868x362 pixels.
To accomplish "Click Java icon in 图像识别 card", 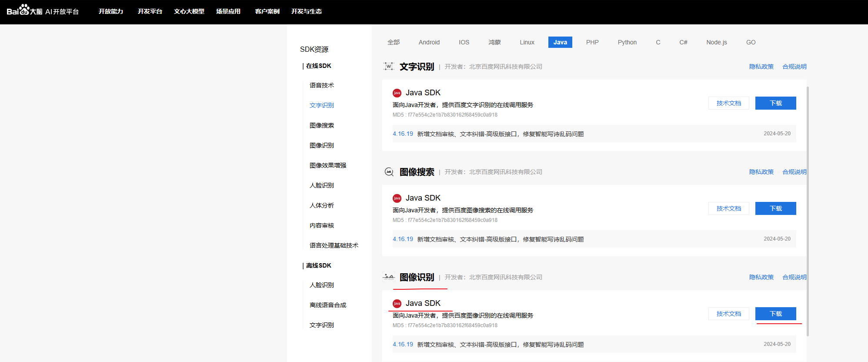I will tap(397, 304).
